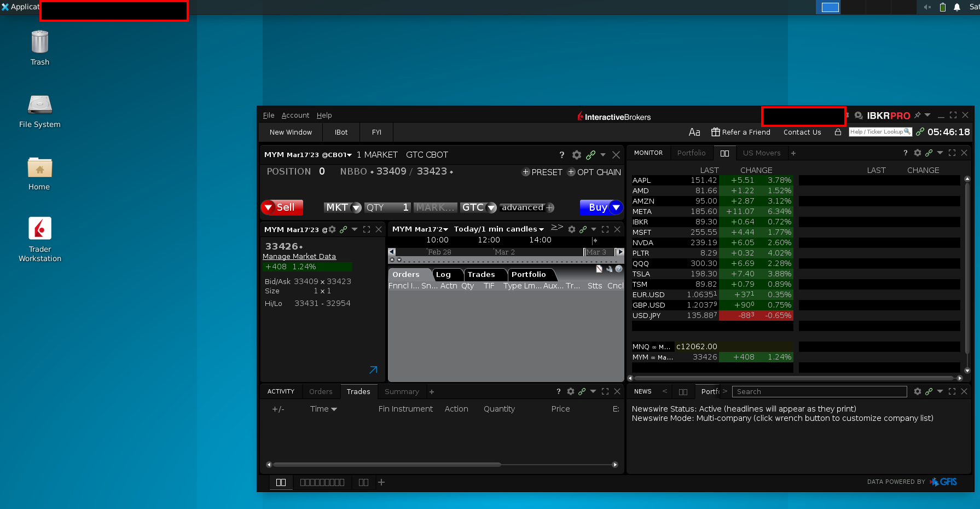Open the MYM Mar17'23 @CBOT contract dropdown
980x509 pixels.
click(349, 155)
